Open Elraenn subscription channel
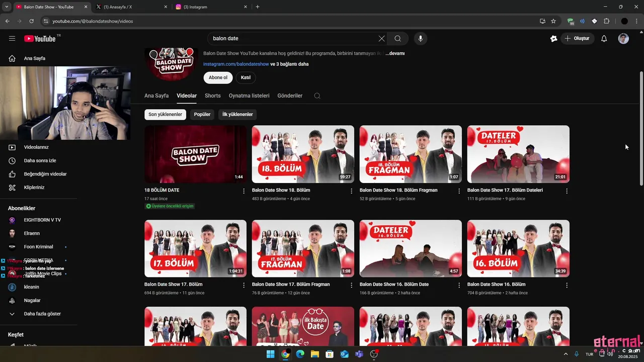The image size is (644, 362). click(32, 233)
